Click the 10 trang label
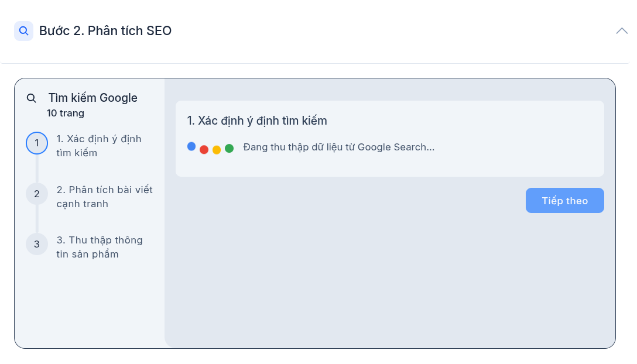 coord(66,113)
